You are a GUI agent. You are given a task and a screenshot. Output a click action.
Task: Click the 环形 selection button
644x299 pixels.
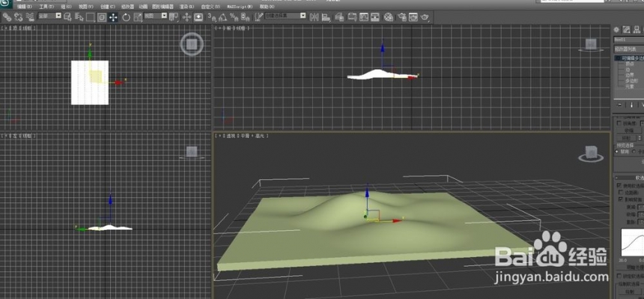[627, 138]
